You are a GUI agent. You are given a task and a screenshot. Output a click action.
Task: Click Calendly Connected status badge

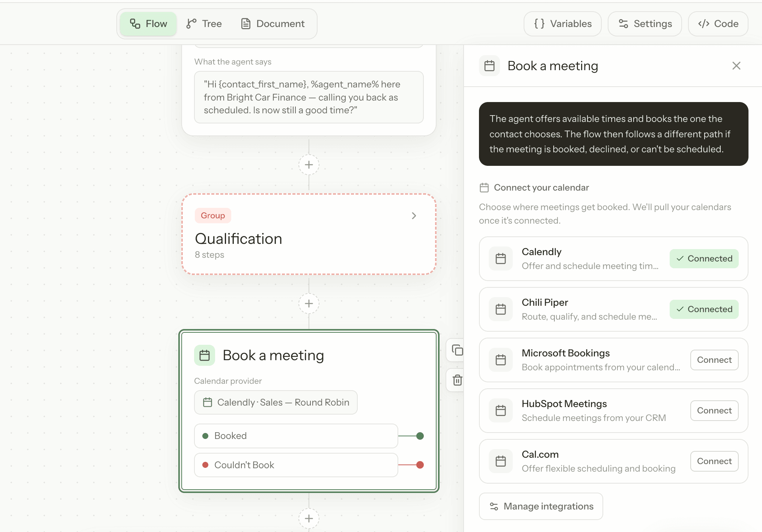pos(704,258)
